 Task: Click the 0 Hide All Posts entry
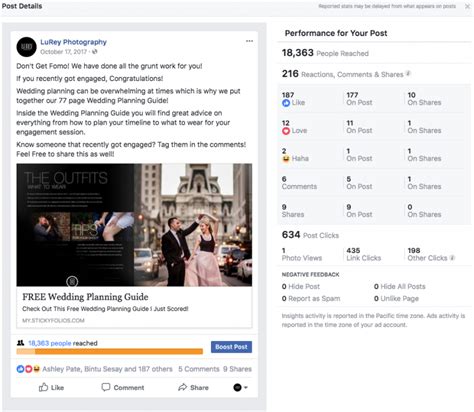pos(400,286)
